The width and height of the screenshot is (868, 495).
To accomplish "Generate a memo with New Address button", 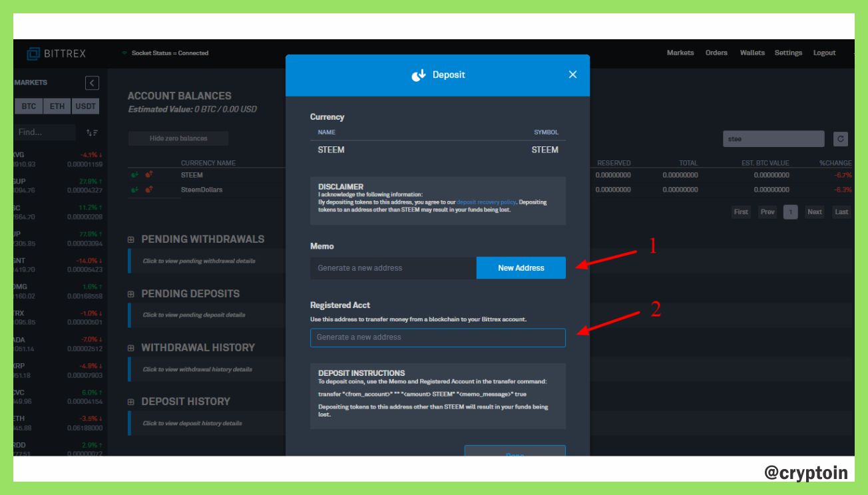I will pos(521,268).
